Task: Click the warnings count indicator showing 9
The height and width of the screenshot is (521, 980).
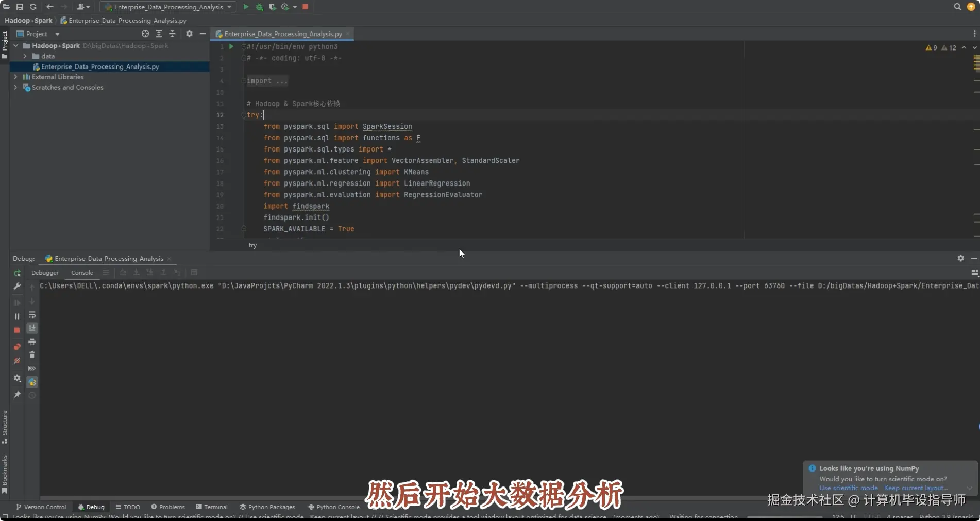Action: pos(932,47)
